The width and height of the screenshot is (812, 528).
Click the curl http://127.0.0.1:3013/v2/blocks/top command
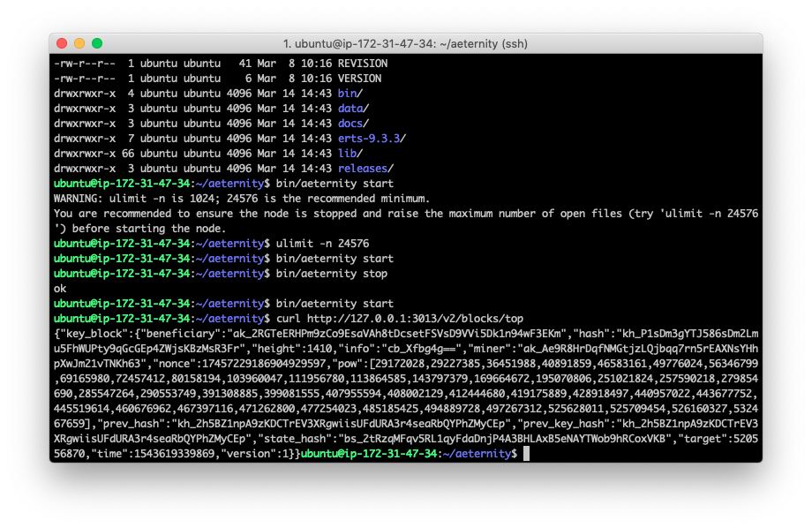[399, 319]
